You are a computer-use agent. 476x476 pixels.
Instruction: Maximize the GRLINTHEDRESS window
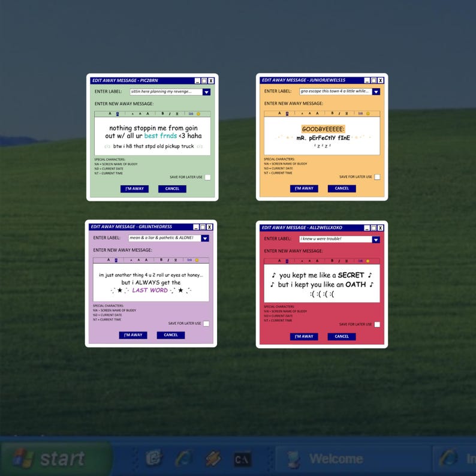click(203, 227)
